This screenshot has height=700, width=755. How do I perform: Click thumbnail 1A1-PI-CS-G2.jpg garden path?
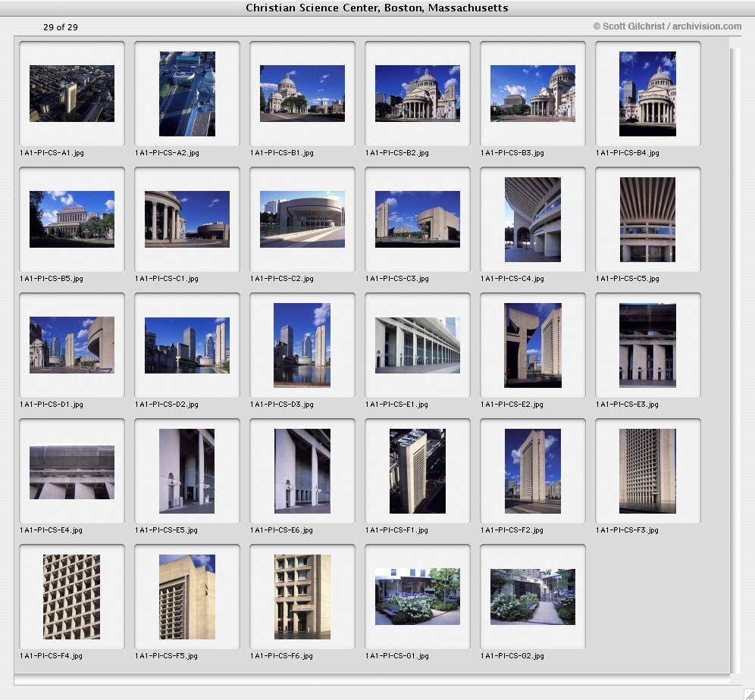[533, 596]
